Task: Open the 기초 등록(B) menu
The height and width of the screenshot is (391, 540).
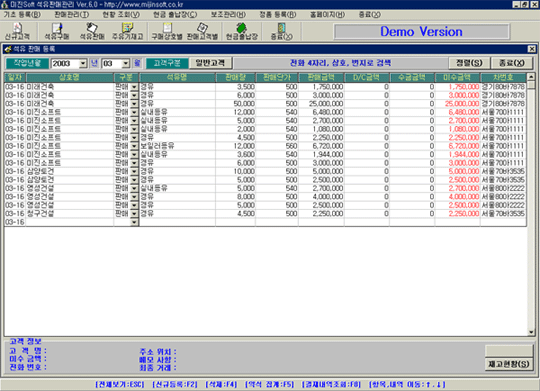Action: pyautogui.click(x=22, y=14)
